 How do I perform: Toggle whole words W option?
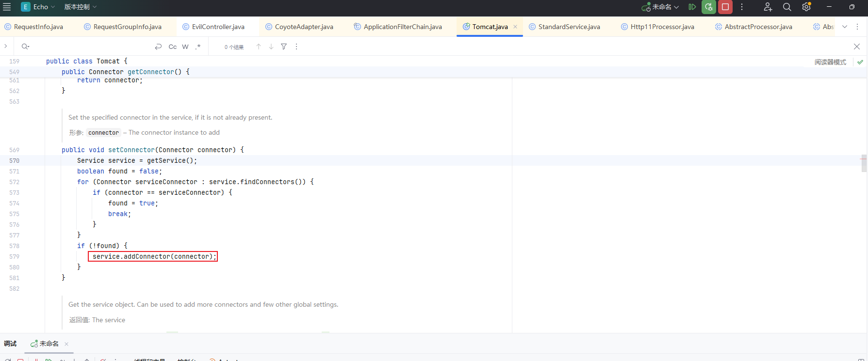[185, 47]
